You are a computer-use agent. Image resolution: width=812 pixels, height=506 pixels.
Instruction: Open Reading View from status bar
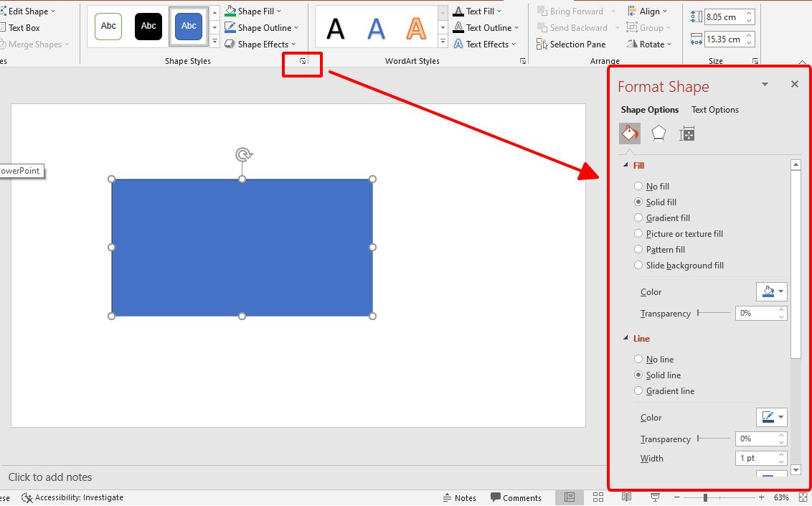pos(626,497)
